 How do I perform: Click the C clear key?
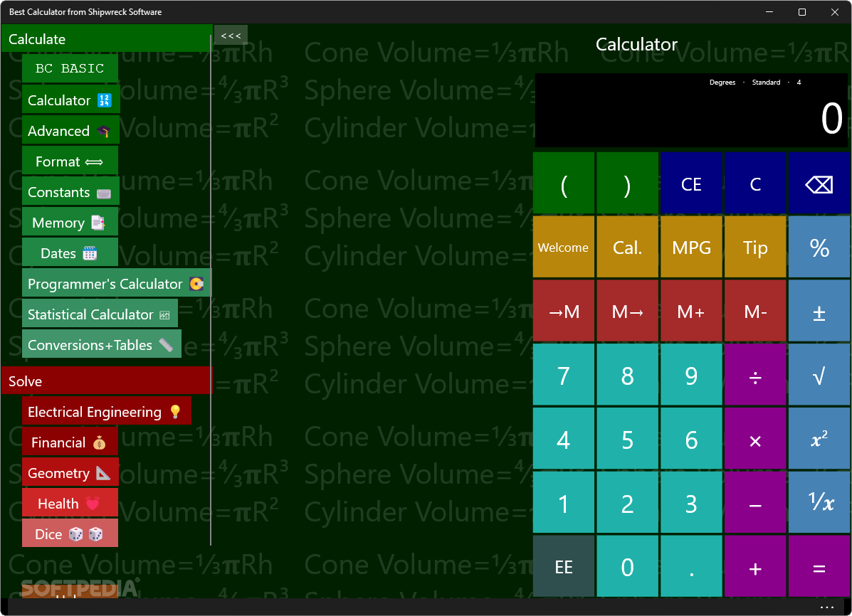[755, 183]
